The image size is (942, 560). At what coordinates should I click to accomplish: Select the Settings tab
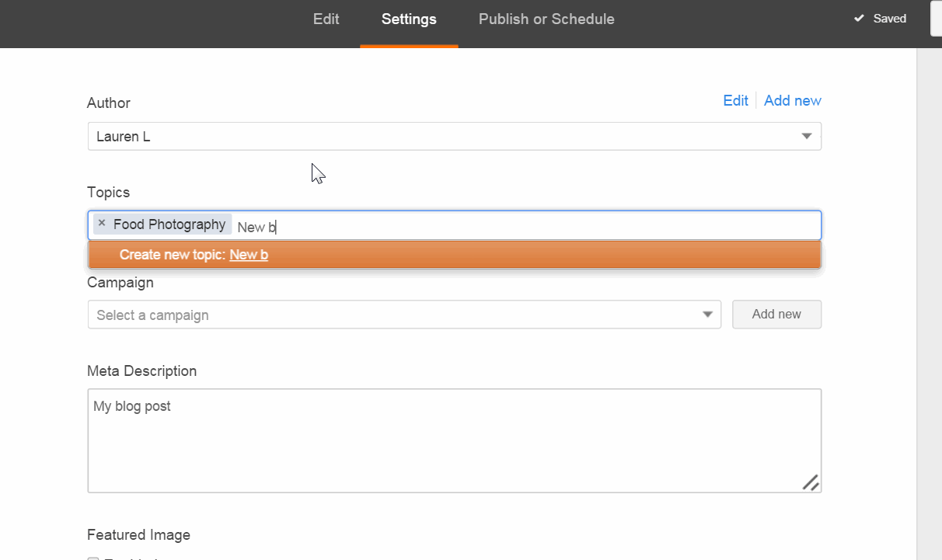(409, 19)
